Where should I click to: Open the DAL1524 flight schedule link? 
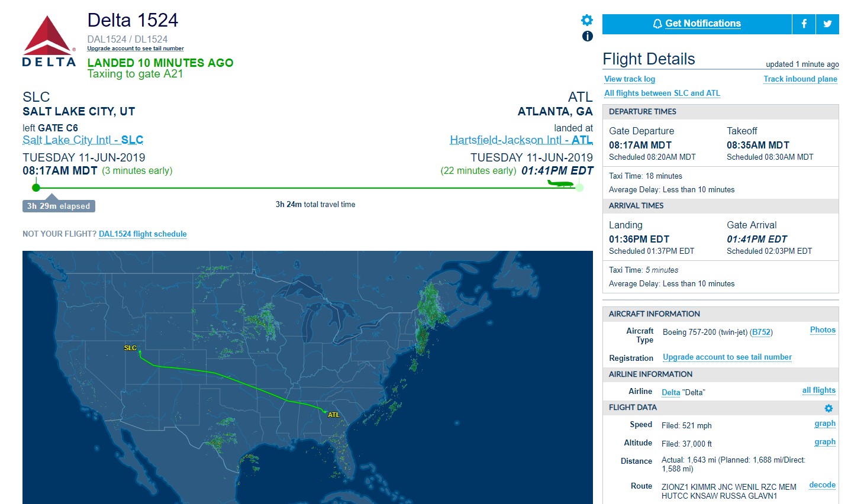coord(143,234)
